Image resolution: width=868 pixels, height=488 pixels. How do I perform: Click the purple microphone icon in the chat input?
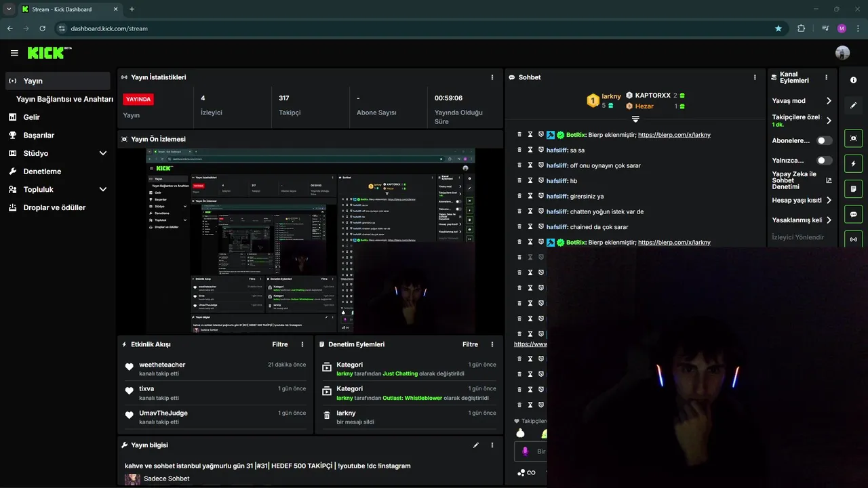pos(526,451)
